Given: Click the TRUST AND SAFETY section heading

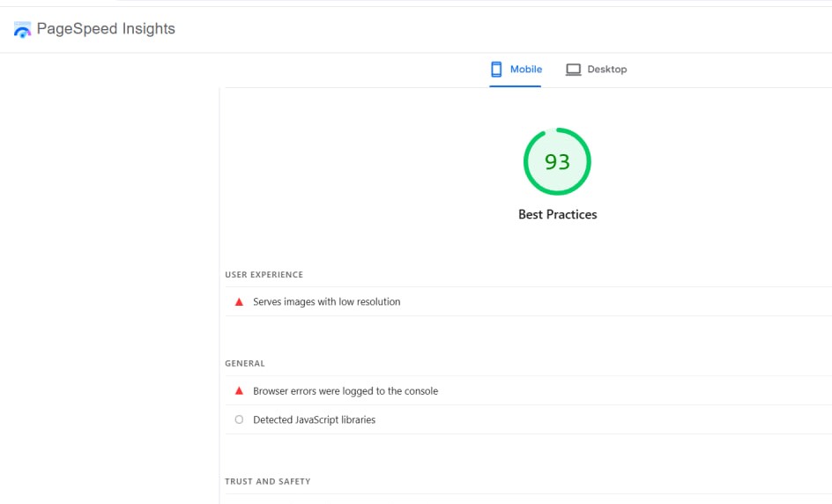Looking at the screenshot, I should [268, 482].
